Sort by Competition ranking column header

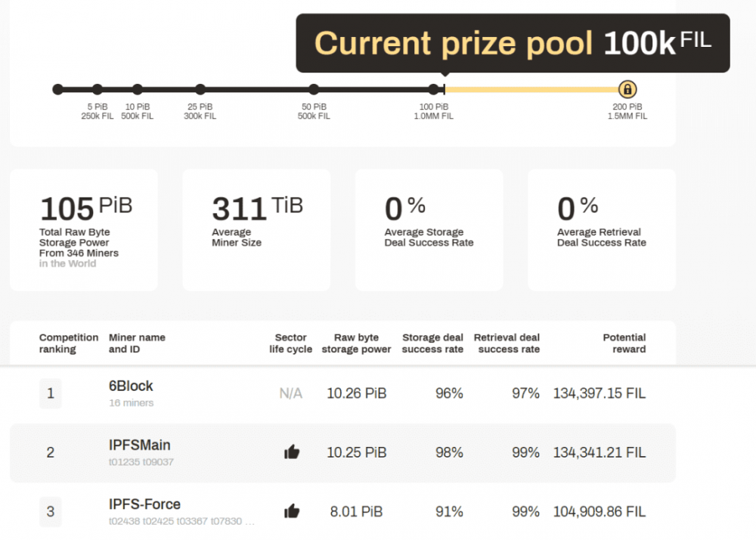(x=69, y=343)
